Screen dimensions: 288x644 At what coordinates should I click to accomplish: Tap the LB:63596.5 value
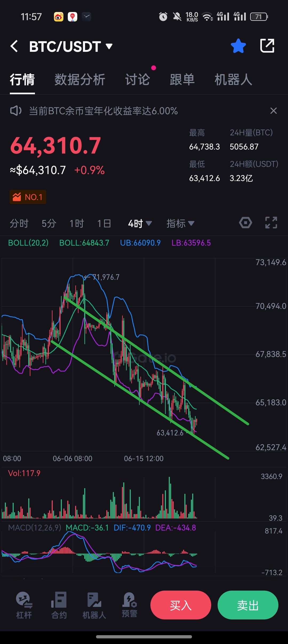[x=191, y=243]
